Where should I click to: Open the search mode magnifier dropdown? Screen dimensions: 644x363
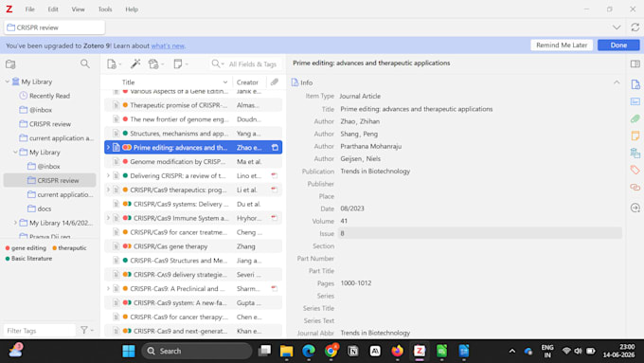pyautogui.click(x=218, y=64)
